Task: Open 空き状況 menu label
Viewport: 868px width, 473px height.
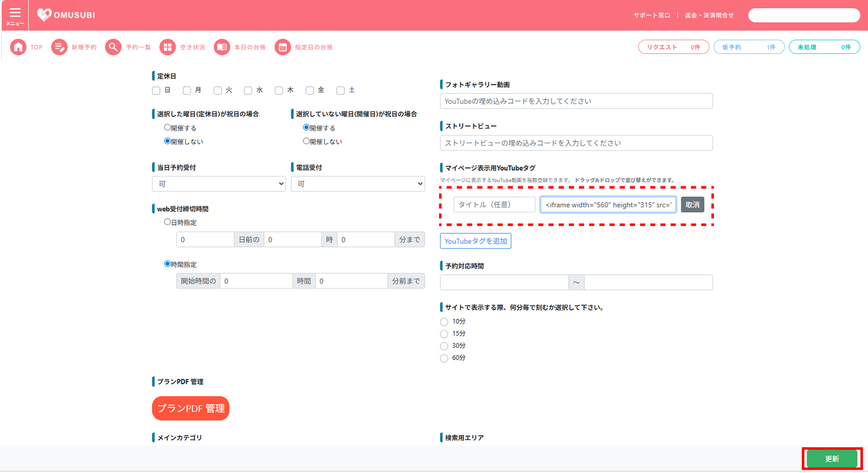Action: 192,47
